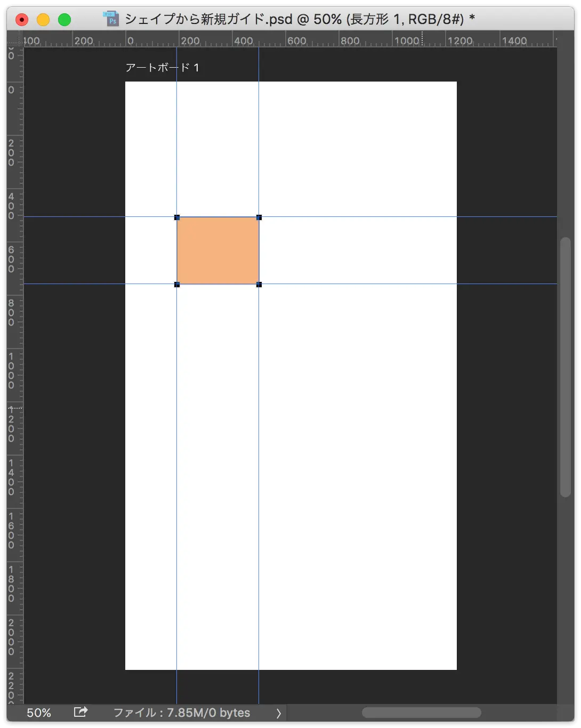The width and height of the screenshot is (581, 728).
Task: Click the 50% zoom level field
Action: coord(39,713)
